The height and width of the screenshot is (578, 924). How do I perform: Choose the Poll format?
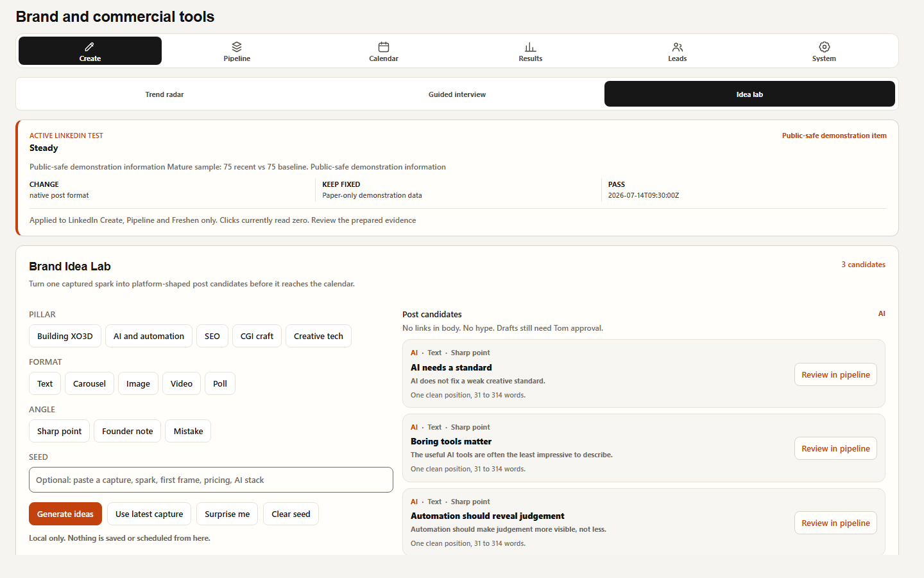coord(220,383)
